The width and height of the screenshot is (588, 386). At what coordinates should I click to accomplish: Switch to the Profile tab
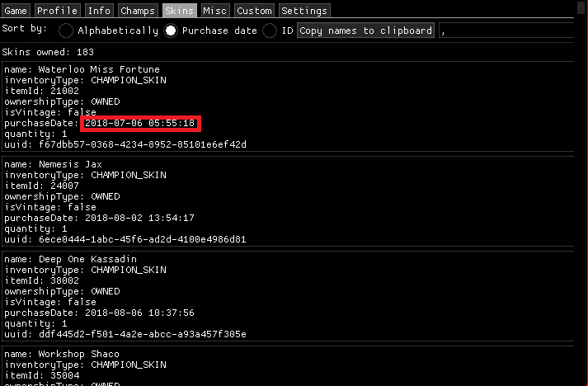click(x=57, y=11)
